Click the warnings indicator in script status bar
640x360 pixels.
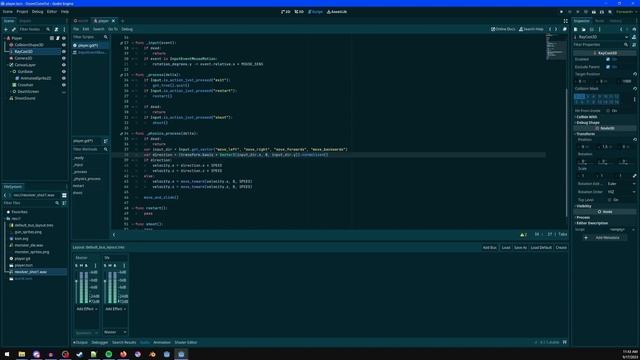click(x=523, y=235)
